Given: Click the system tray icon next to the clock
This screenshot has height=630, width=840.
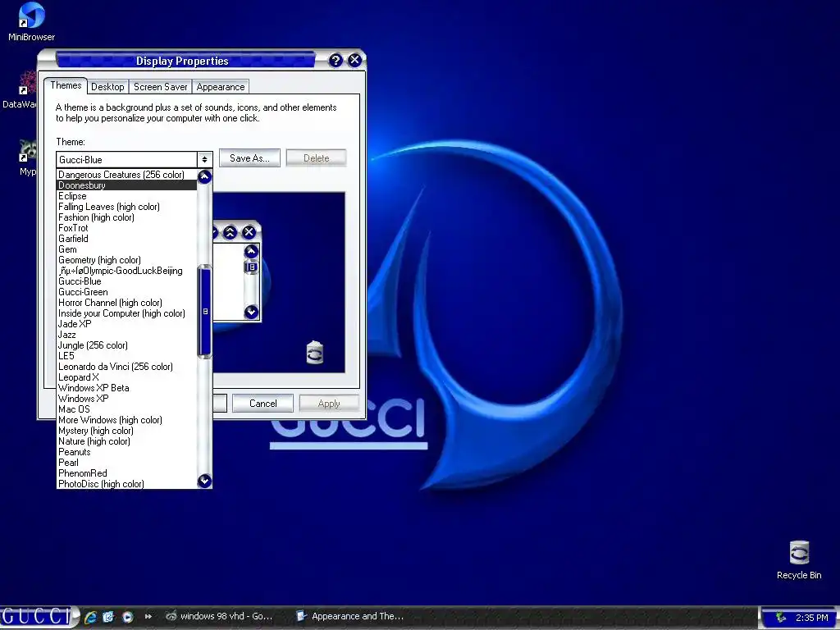Looking at the screenshot, I should tap(781, 618).
